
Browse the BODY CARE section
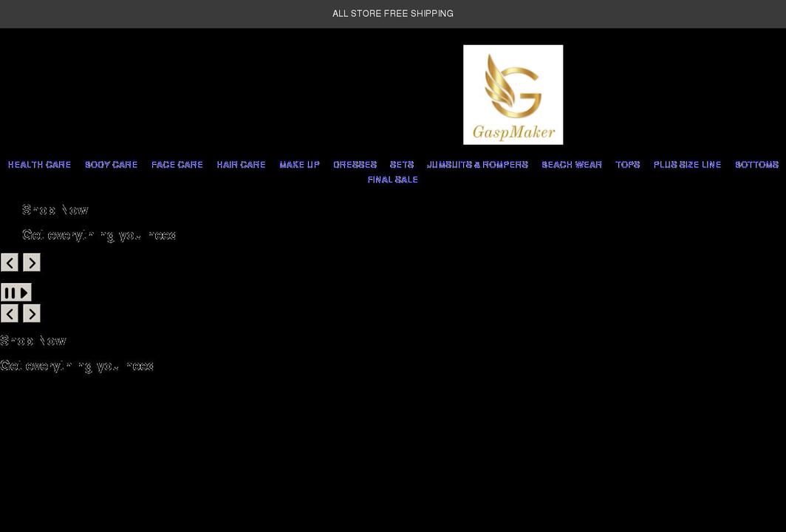tap(111, 164)
